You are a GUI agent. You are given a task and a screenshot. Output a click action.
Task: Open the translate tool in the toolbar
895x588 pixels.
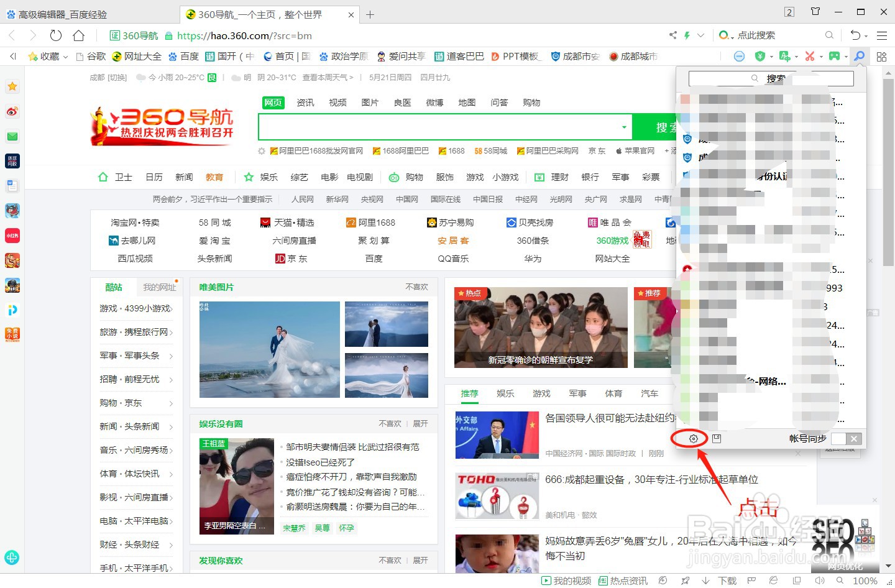coord(786,56)
